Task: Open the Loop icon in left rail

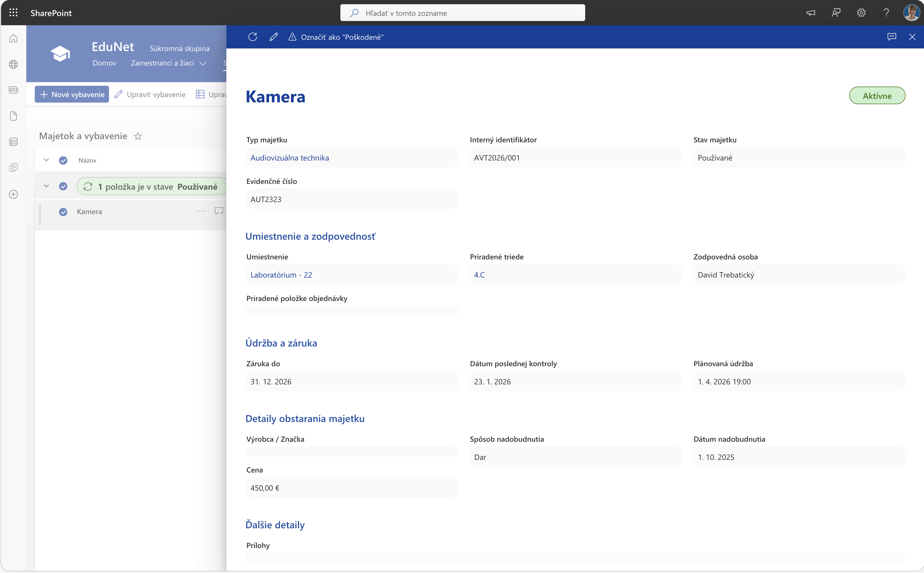Action: (13, 168)
